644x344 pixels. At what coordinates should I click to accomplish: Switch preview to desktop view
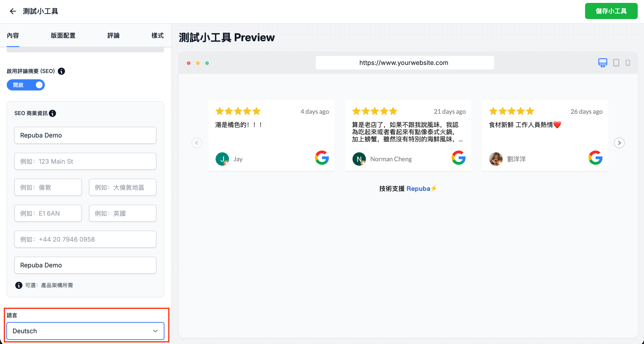(603, 63)
